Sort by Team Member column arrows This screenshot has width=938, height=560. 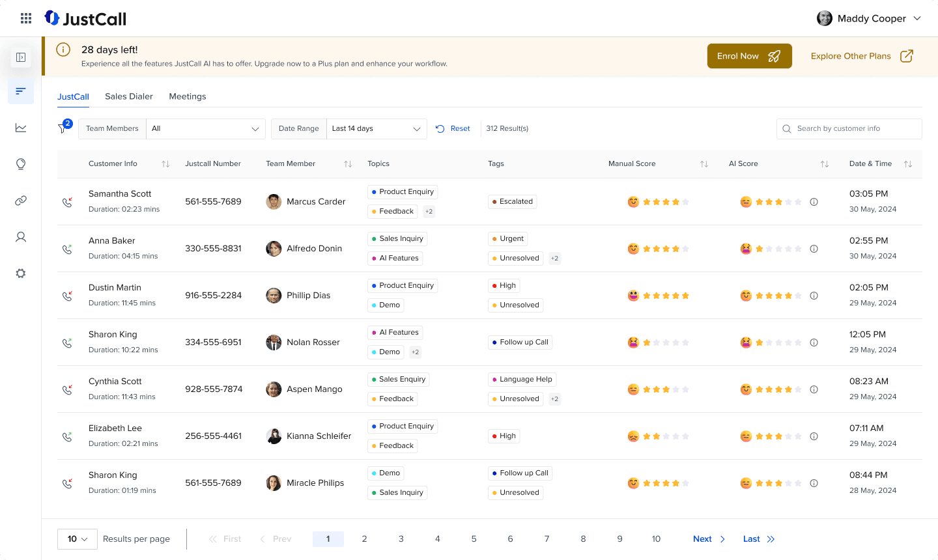pos(348,164)
